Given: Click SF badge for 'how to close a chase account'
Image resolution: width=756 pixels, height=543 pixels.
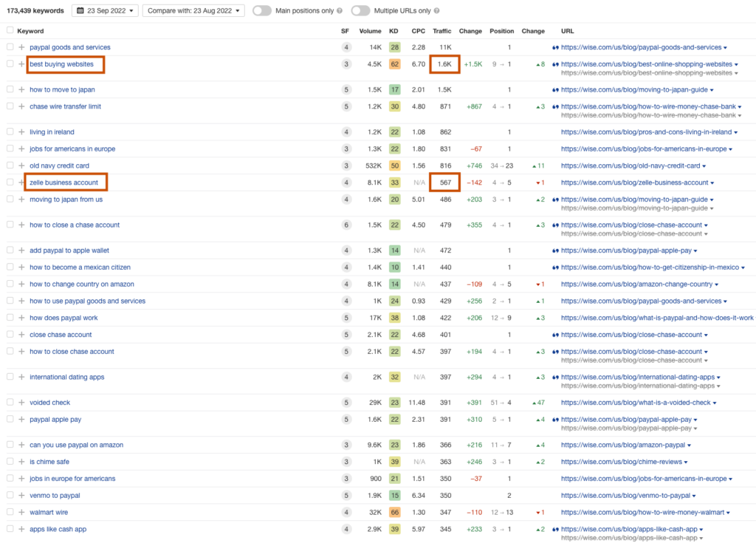Looking at the screenshot, I should pos(346,225).
